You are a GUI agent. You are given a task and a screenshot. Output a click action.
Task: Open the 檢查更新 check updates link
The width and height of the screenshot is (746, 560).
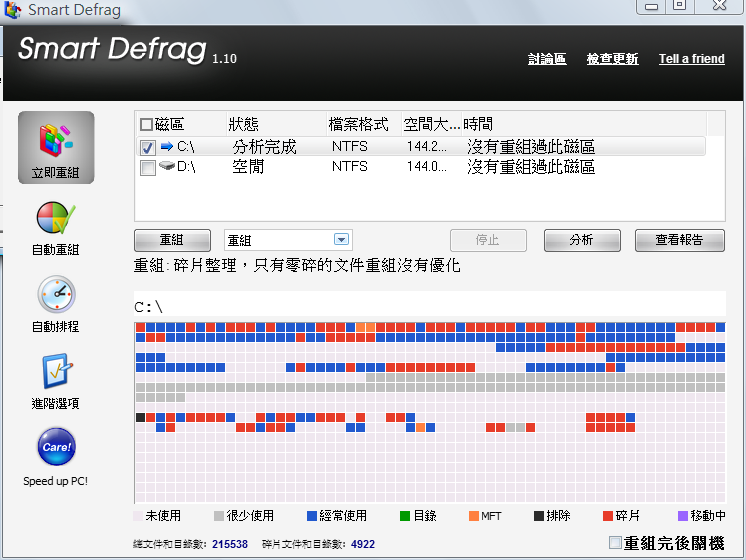click(612, 59)
